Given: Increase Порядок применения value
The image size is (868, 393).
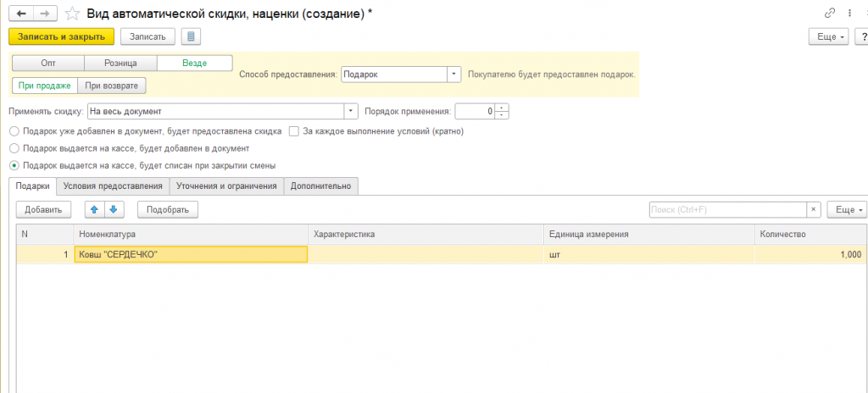Looking at the screenshot, I should [x=502, y=108].
